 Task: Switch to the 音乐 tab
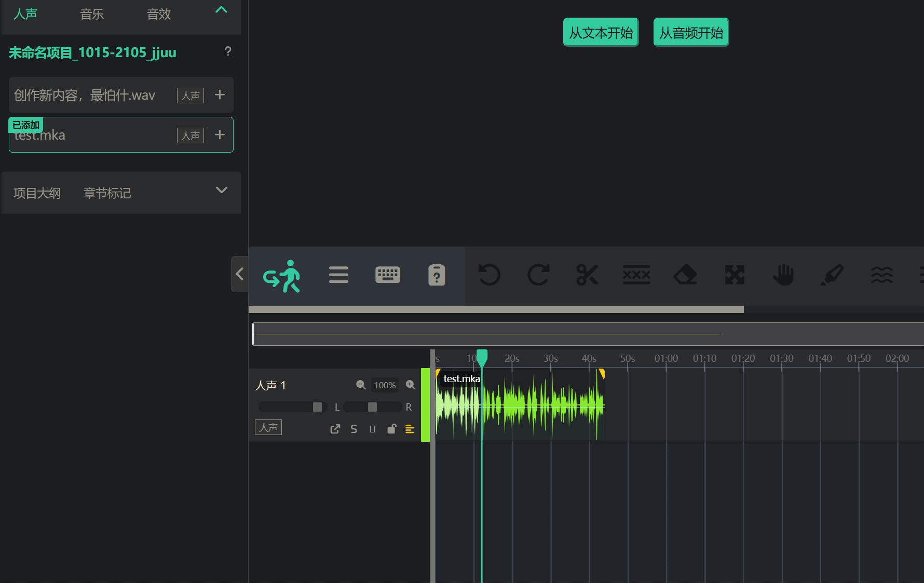coord(92,14)
